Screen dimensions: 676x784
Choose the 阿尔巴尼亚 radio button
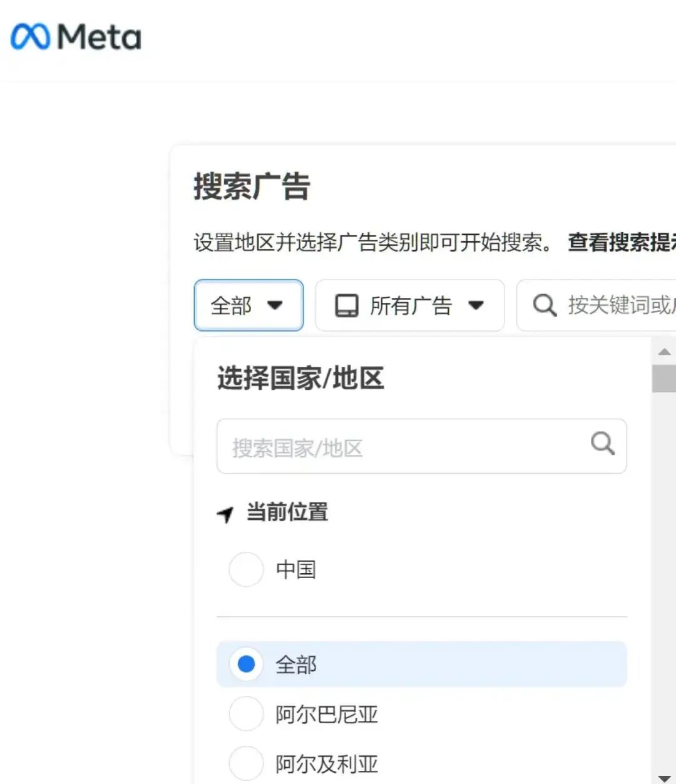pos(246,714)
